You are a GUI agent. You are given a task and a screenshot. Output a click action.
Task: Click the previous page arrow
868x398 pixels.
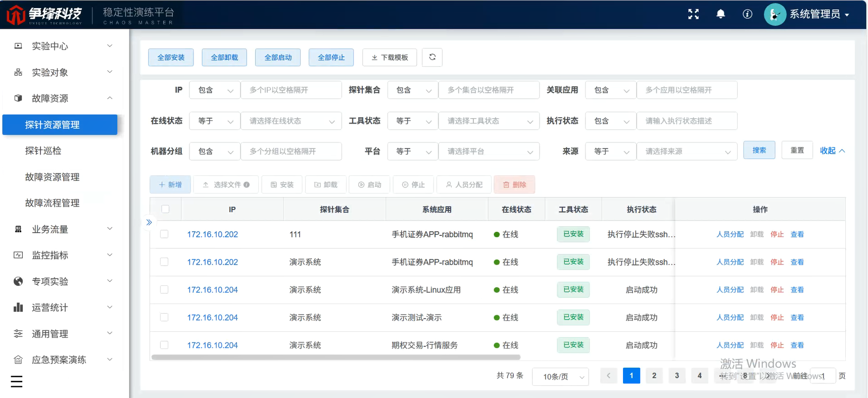[x=609, y=376]
